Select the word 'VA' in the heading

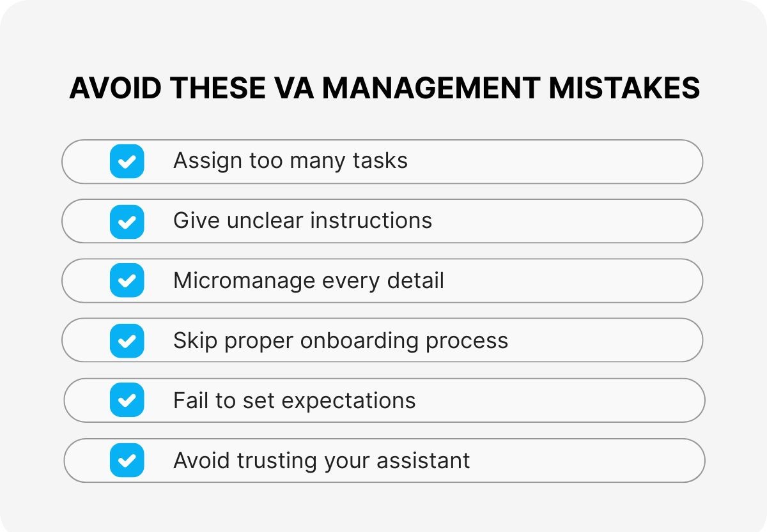294,89
